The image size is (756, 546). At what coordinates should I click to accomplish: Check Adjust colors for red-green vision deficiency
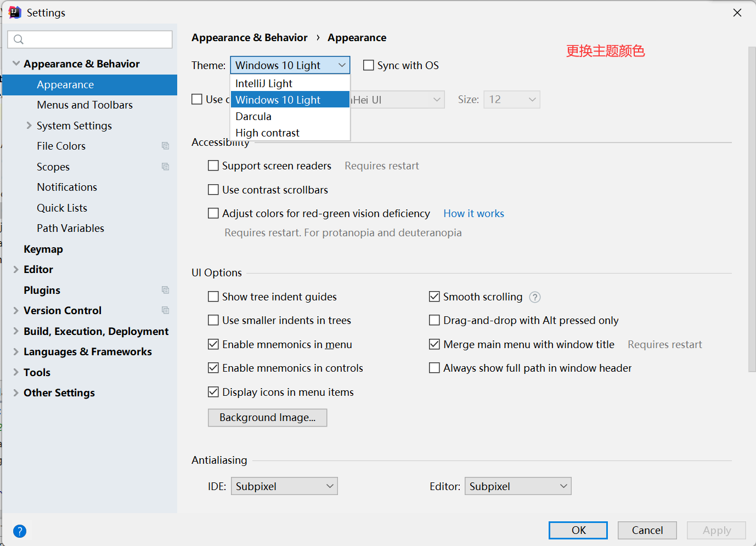tap(213, 213)
